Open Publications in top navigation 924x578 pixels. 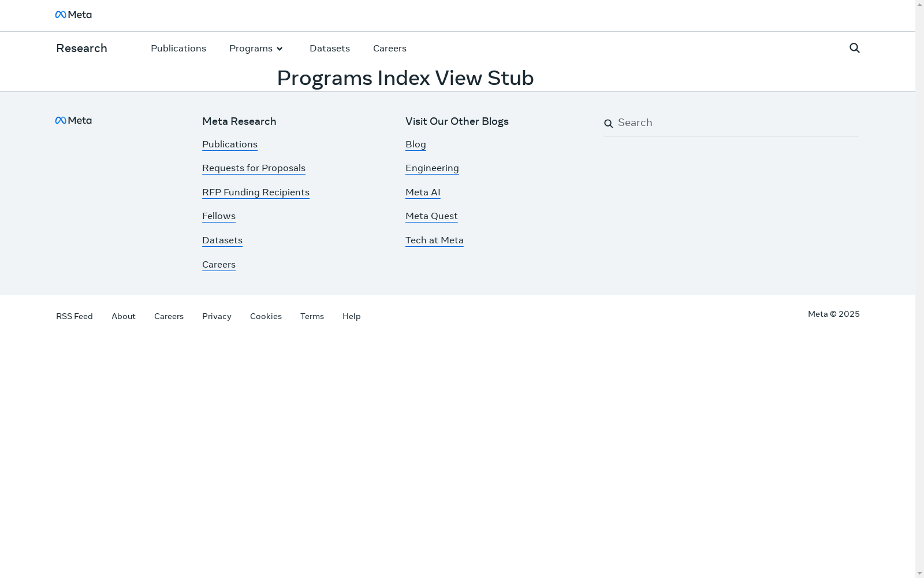pos(178,48)
